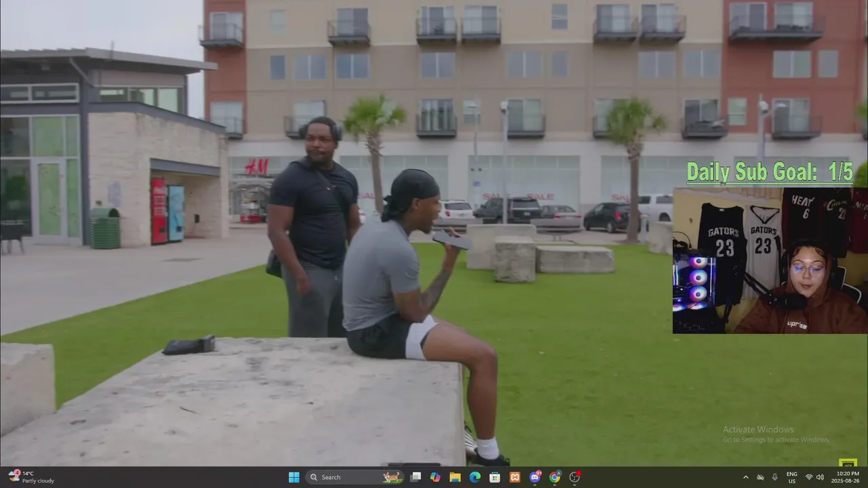Click the streamer webcam overlay
The image size is (868, 488).
pos(770,260)
